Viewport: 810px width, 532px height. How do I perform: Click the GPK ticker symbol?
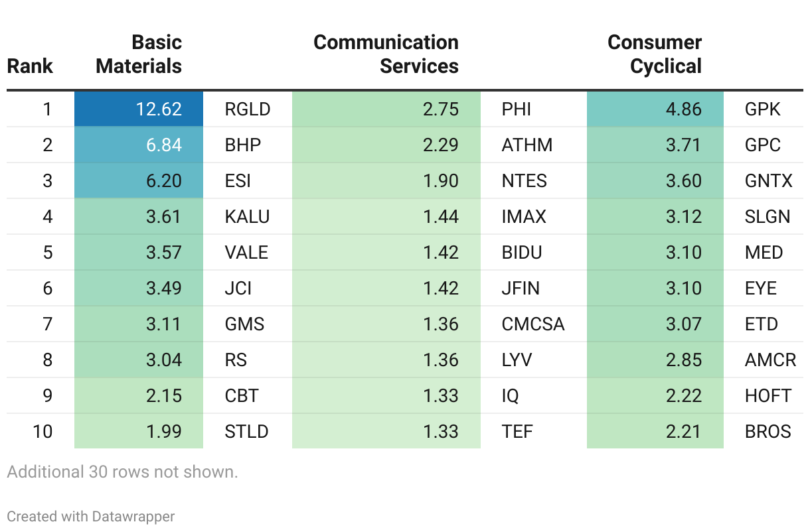[763, 109]
